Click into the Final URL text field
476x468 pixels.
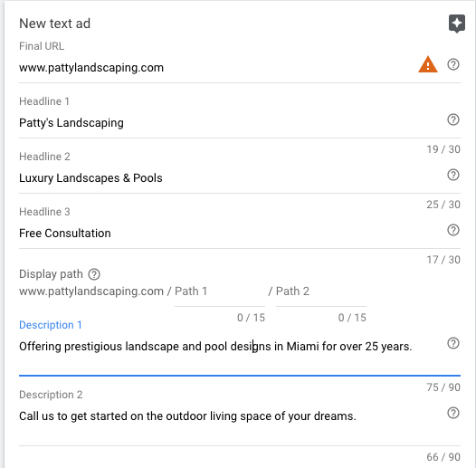(x=217, y=67)
